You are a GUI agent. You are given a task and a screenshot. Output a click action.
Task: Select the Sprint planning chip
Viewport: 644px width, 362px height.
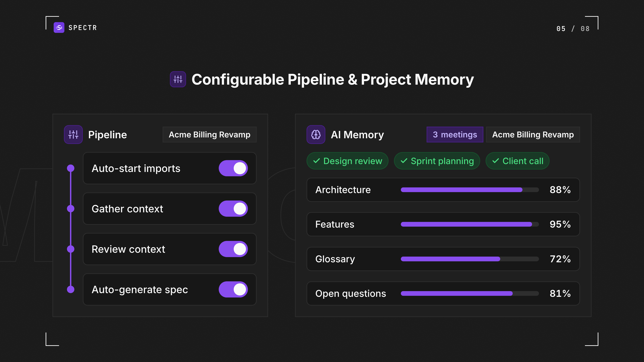437,161
